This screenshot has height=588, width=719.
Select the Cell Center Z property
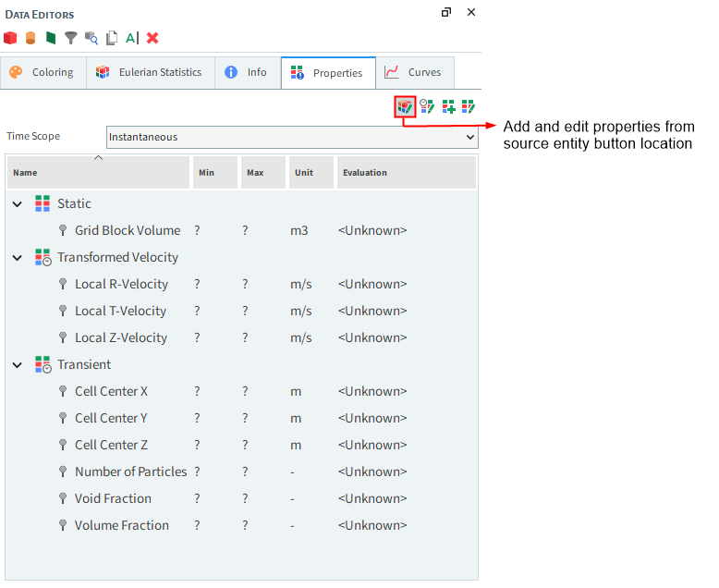coord(112,445)
